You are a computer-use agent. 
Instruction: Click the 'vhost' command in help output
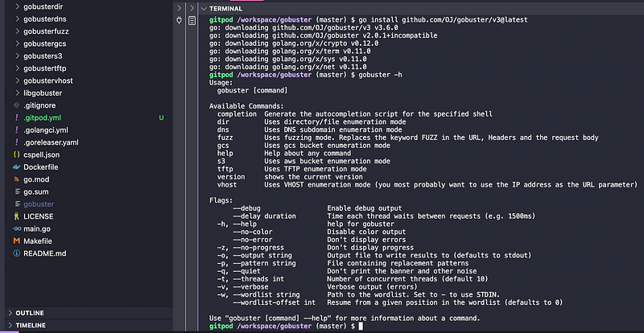[227, 185]
